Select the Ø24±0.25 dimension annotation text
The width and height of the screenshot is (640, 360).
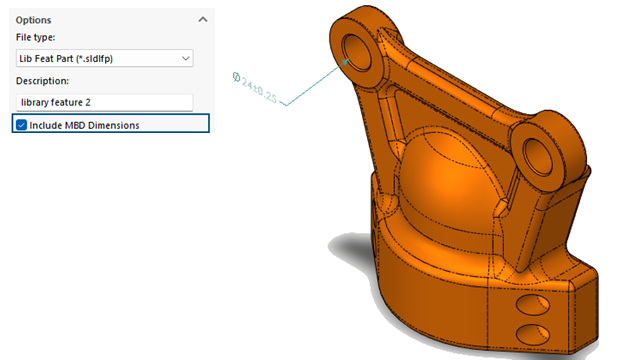pos(255,87)
